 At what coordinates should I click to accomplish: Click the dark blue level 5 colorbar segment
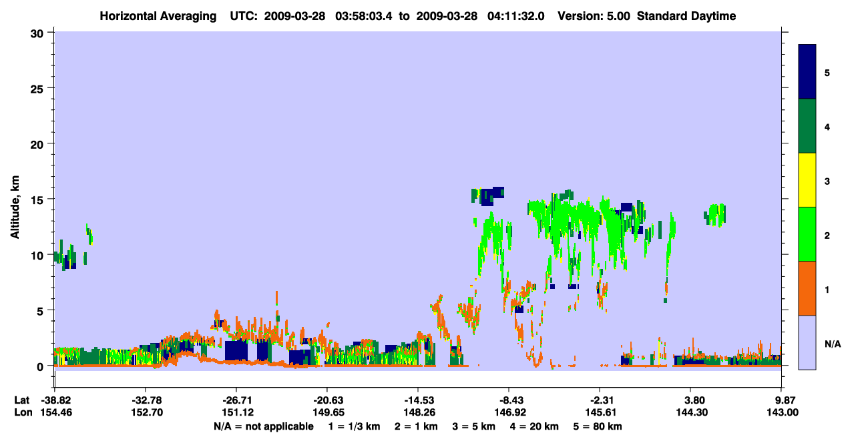tap(807, 72)
